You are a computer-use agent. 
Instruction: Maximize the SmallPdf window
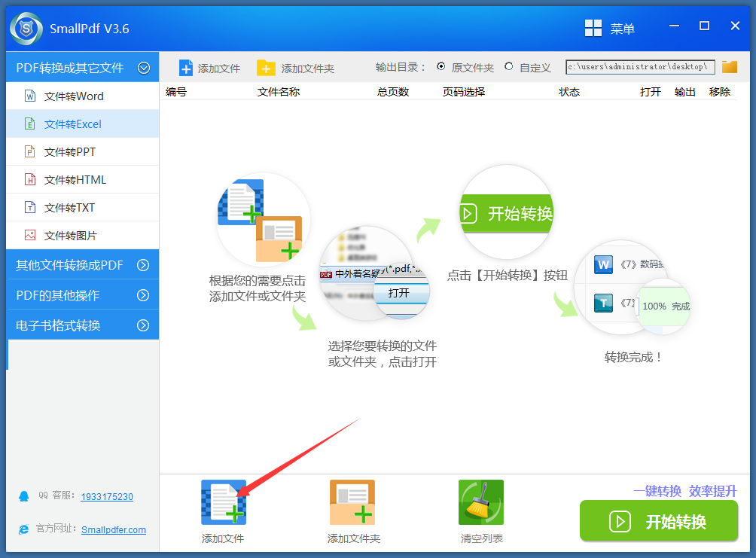704,26
